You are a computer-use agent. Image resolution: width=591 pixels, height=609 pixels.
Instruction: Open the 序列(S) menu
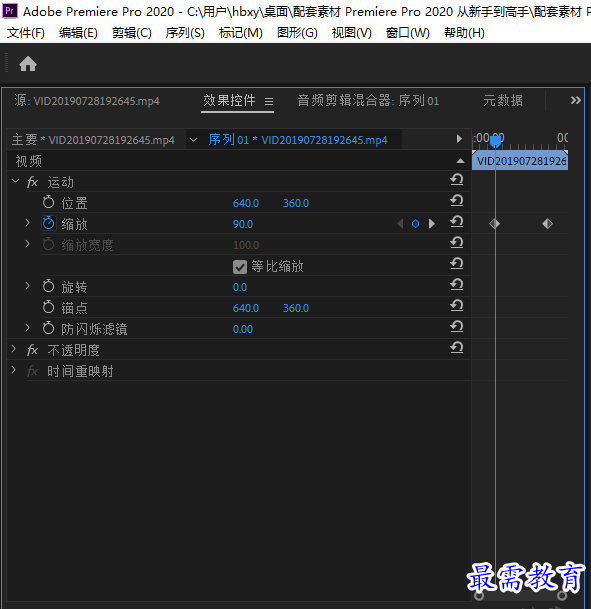tap(185, 33)
